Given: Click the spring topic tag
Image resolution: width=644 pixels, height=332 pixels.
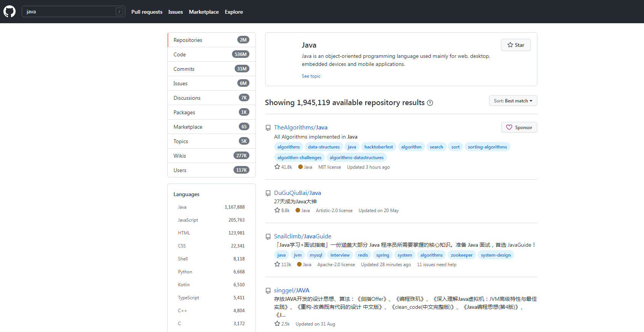Looking at the screenshot, I should (x=383, y=255).
